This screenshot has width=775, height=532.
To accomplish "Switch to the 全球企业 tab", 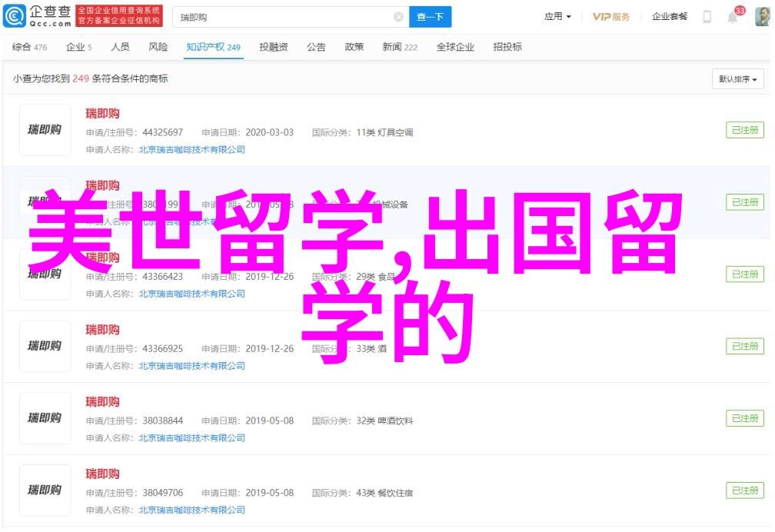I will pos(455,47).
